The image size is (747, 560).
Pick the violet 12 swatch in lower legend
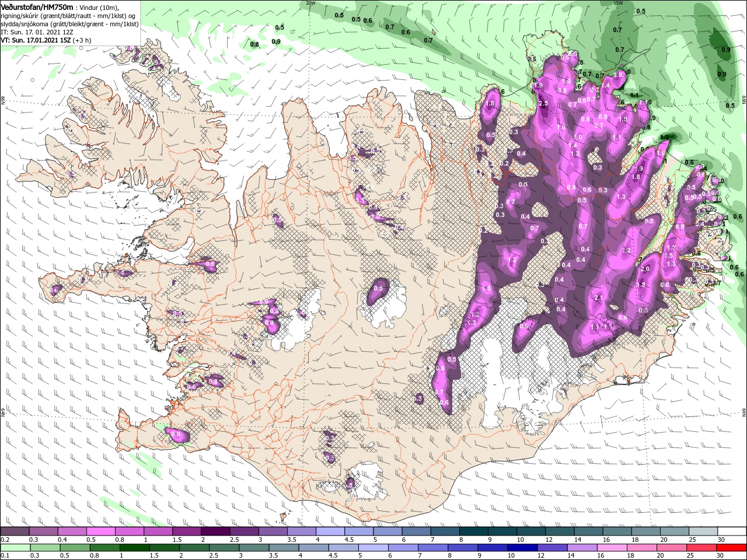point(552,547)
